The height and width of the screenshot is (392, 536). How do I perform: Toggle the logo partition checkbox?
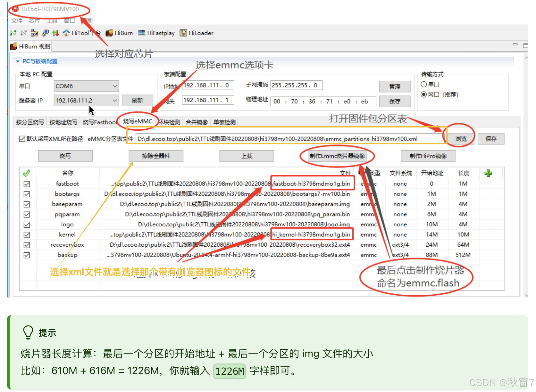[x=27, y=225]
